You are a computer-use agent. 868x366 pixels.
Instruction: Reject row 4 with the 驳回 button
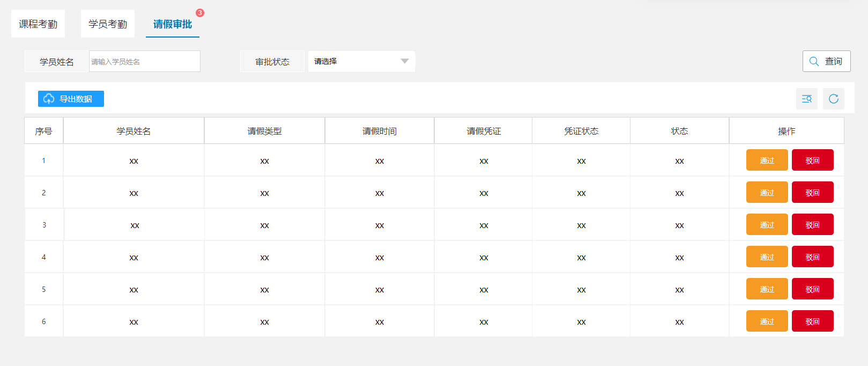pyautogui.click(x=812, y=257)
